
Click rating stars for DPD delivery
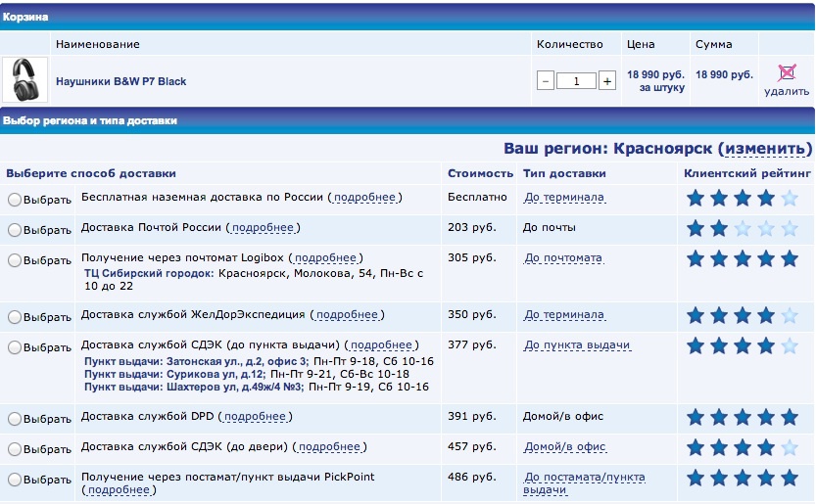tap(743, 417)
